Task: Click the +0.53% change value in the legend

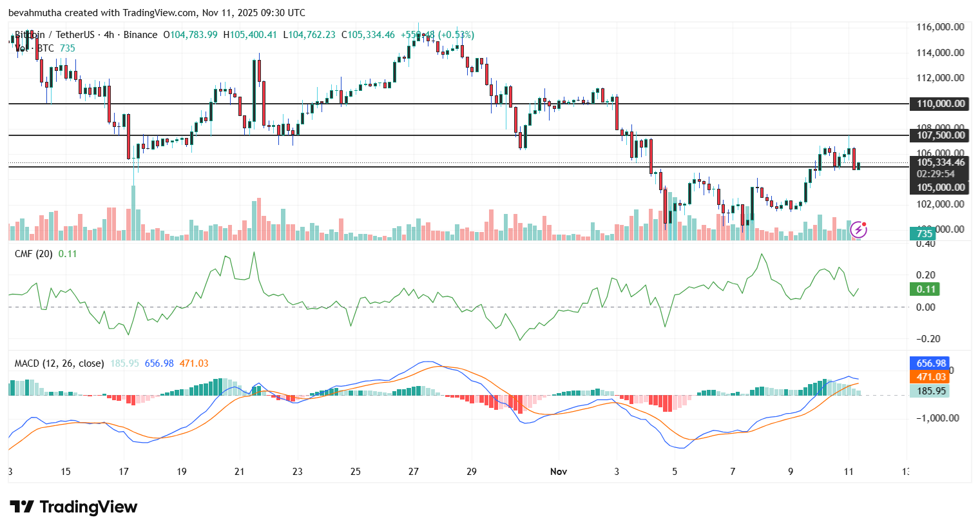Action: coord(456,35)
